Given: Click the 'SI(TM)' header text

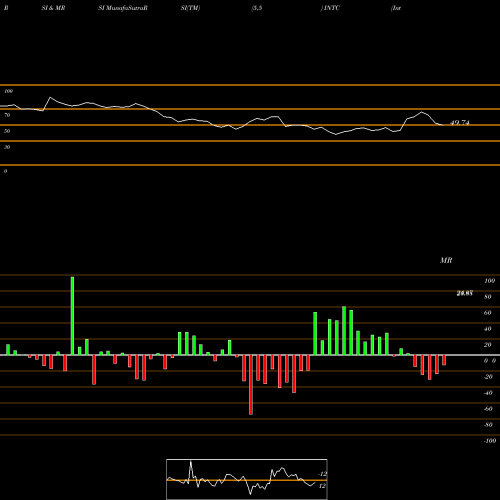Looking at the screenshot, I should click(190, 8).
